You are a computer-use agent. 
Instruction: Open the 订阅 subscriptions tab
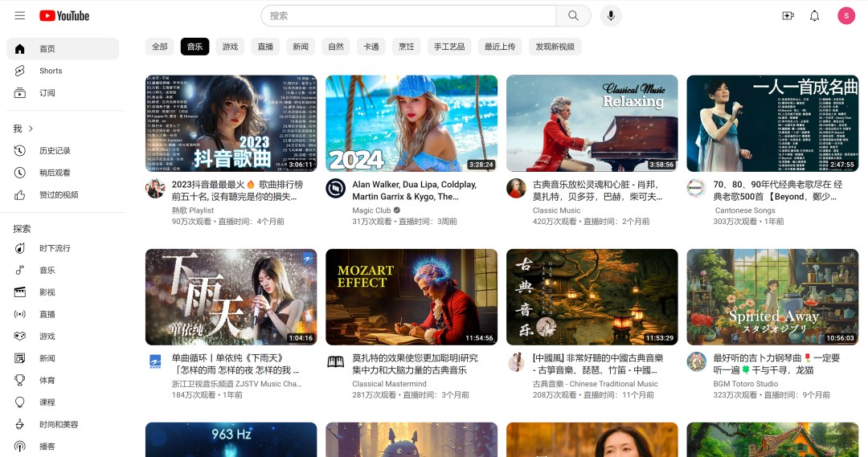[x=47, y=93]
